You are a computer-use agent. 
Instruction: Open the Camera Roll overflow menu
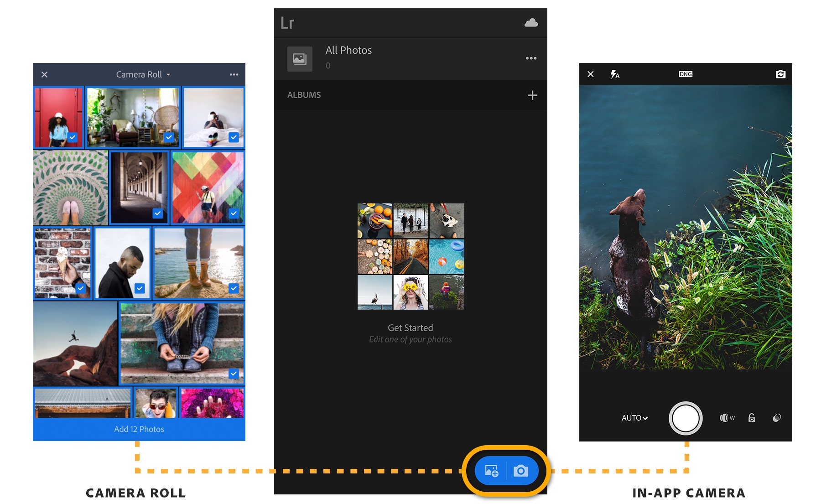pyautogui.click(x=234, y=74)
